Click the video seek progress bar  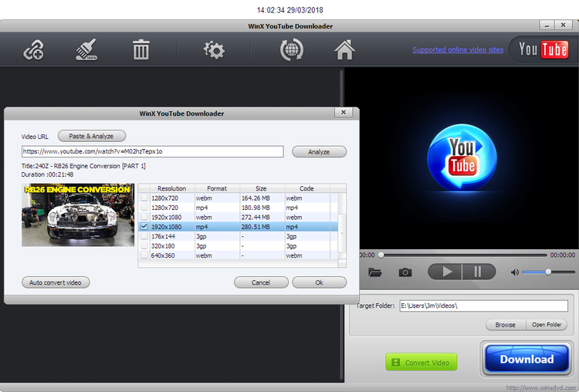[x=463, y=255]
